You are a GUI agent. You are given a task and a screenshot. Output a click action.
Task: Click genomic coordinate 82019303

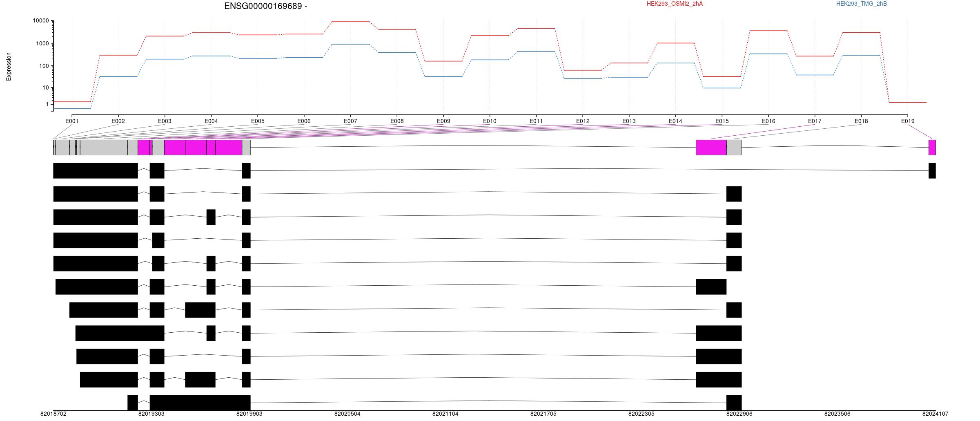[x=151, y=414]
